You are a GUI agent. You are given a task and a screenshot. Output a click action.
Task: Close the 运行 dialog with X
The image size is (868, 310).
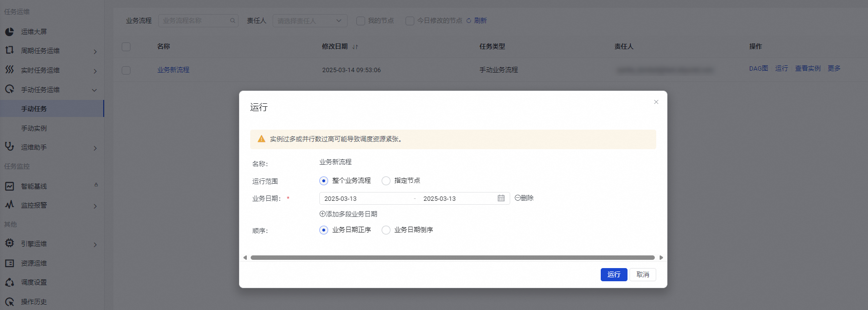coord(656,102)
